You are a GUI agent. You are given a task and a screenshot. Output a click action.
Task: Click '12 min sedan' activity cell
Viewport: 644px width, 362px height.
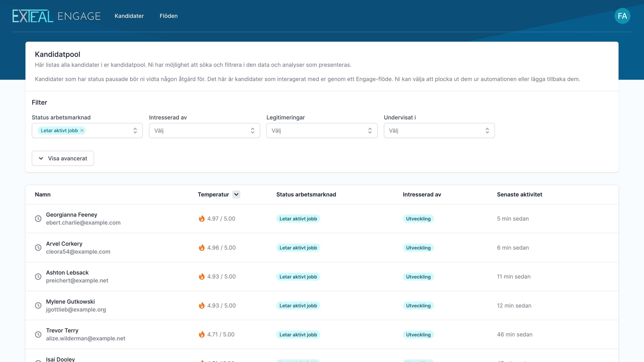click(514, 306)
